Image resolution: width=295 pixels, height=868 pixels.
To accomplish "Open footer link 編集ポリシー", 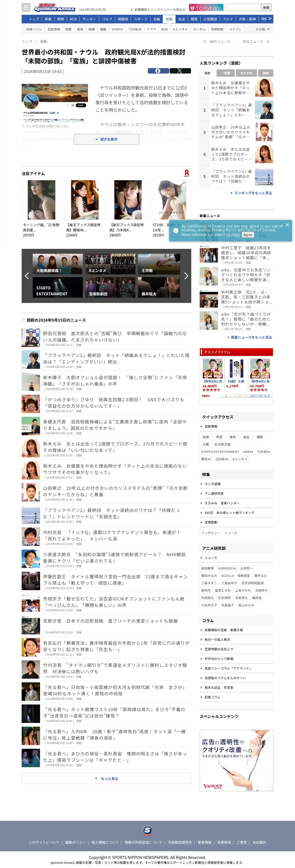I will coord(75,842).
